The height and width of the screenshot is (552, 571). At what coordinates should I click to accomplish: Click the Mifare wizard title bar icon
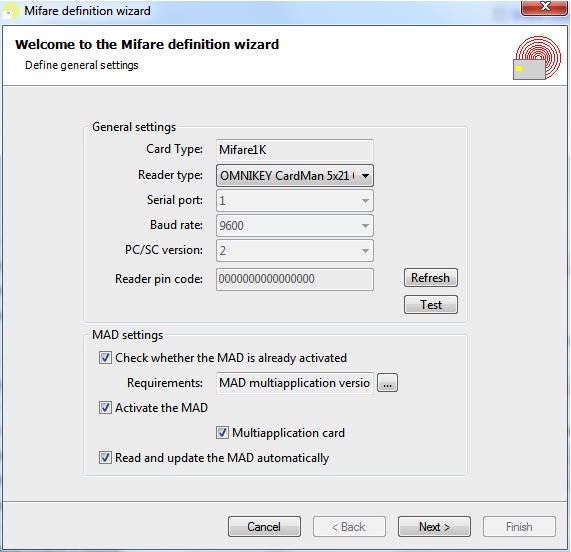tap(10, 11)
